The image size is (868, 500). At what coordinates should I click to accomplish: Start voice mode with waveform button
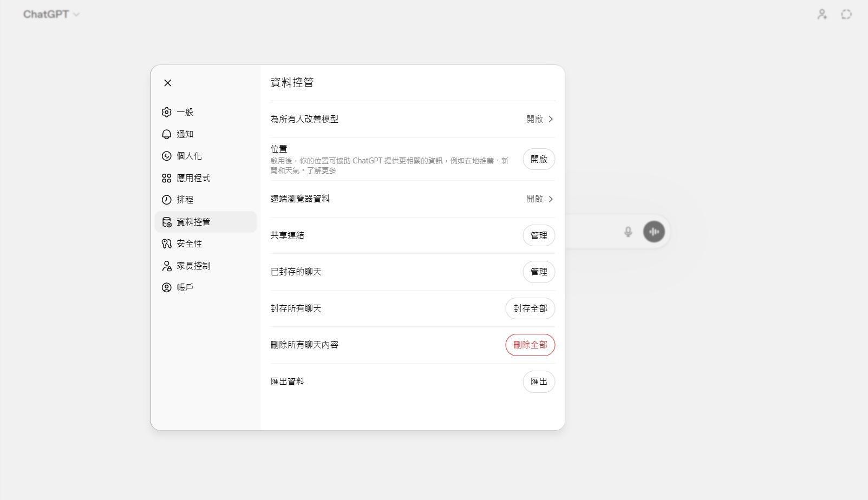point(654,232)
